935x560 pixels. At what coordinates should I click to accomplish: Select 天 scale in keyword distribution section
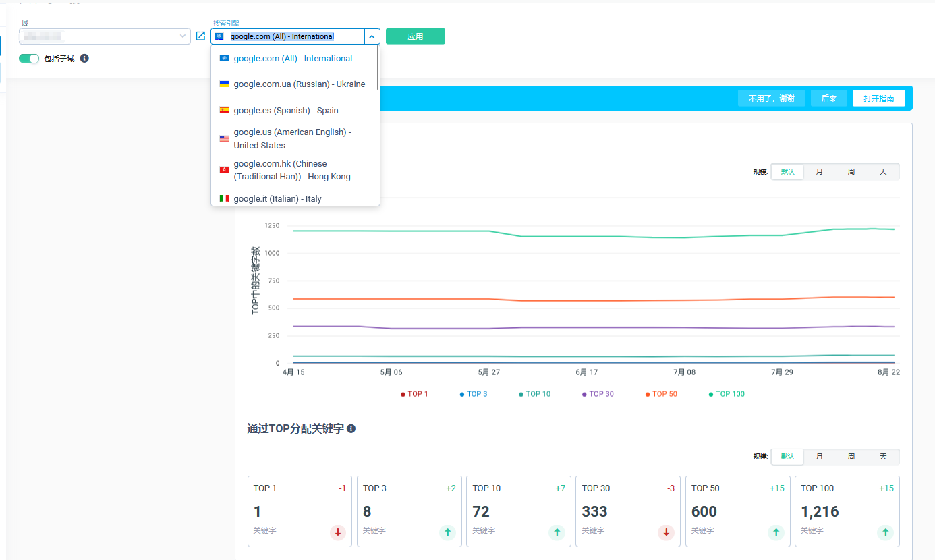tap(883, 457)
